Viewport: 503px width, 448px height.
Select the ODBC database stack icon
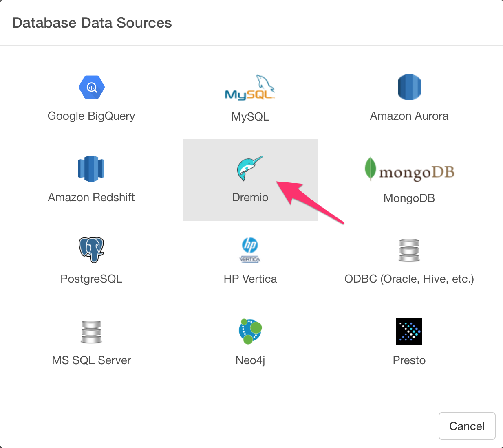409,250
